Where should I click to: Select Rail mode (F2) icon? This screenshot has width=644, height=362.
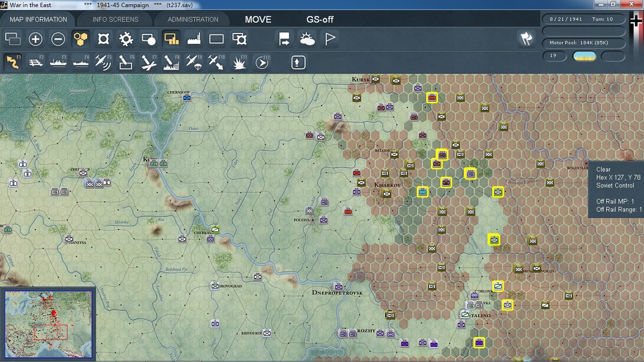click(x=36, y=62)
